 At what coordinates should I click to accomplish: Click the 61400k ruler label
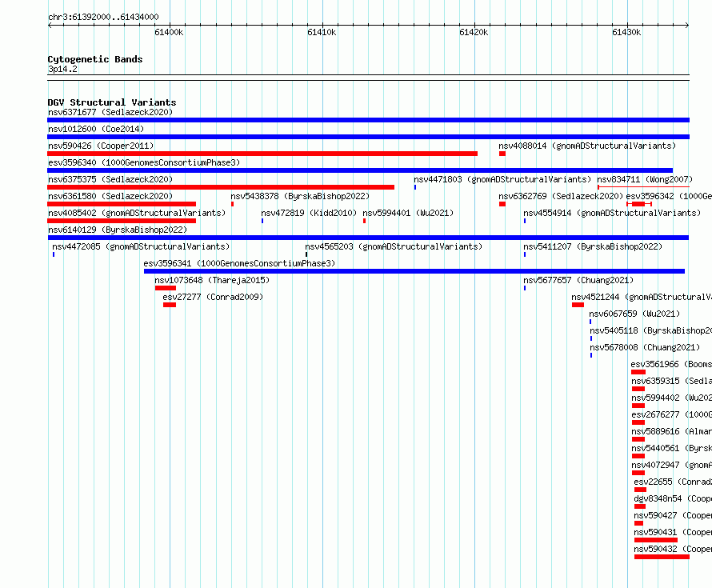tap(169, 32)
